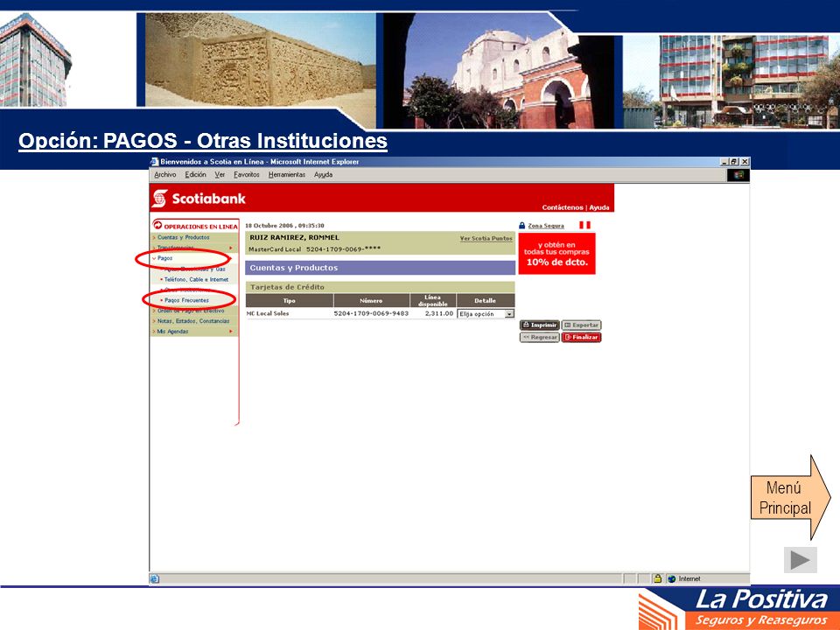Image resolution: width=840 pixels, height=630 pixels.
Task: Open the Ayuda menu in menu bar
Action: pos(323,175)
